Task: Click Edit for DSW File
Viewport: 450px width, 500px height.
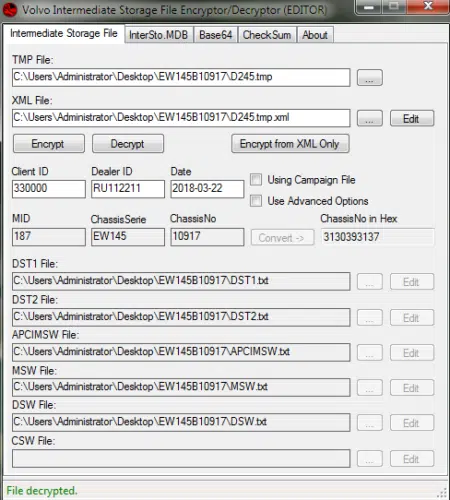Action: (x=412, y=423)
